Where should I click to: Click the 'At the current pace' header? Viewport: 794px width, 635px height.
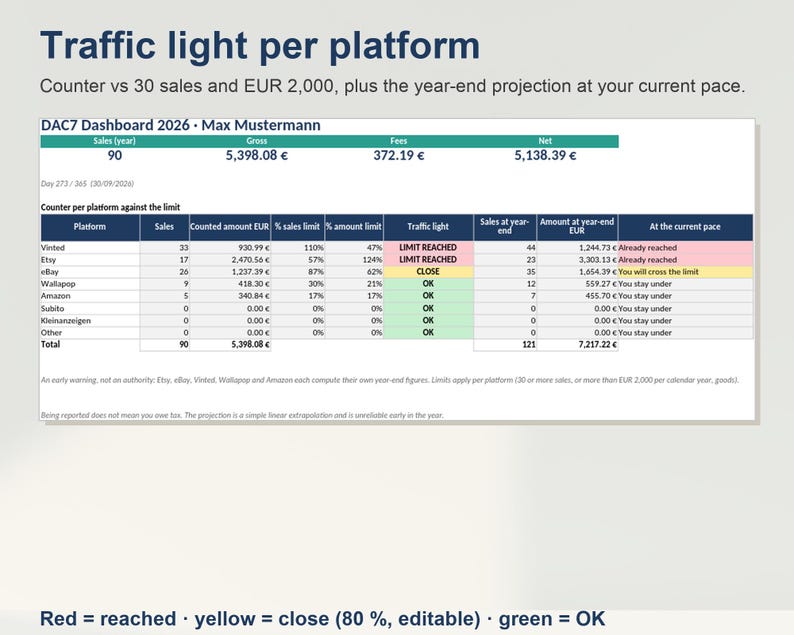(685, 227)
